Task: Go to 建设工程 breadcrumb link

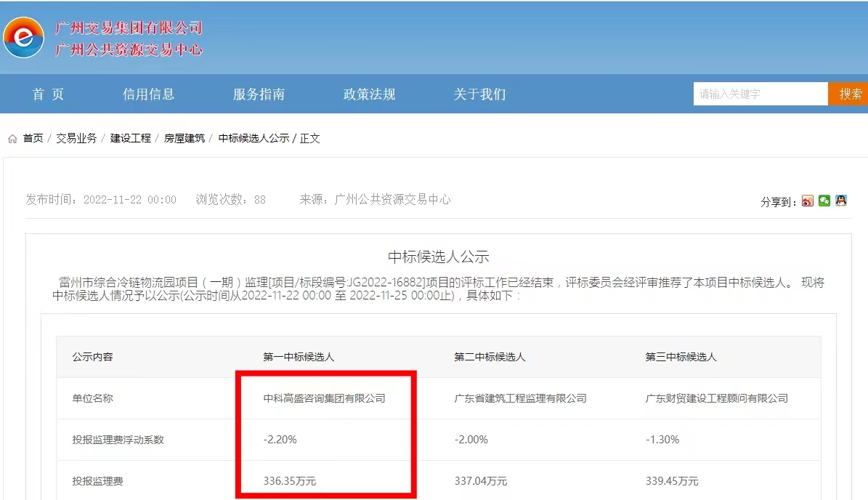Action: pyautogui.click(x=130, y=138)
